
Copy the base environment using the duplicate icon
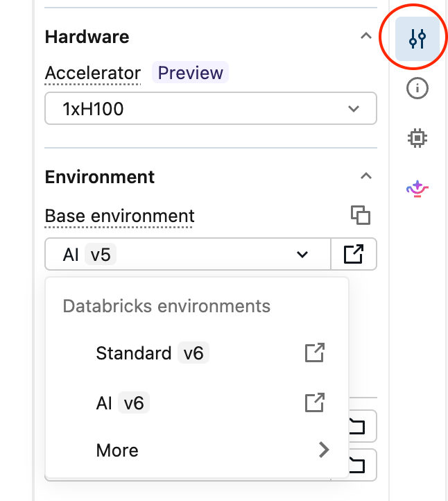(x=361, y=215)
